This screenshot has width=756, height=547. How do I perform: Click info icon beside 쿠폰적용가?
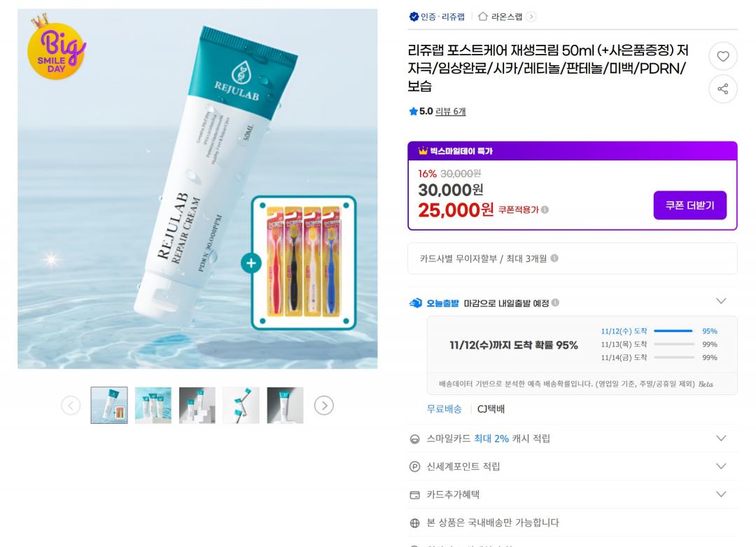click(x=545, y=210)
